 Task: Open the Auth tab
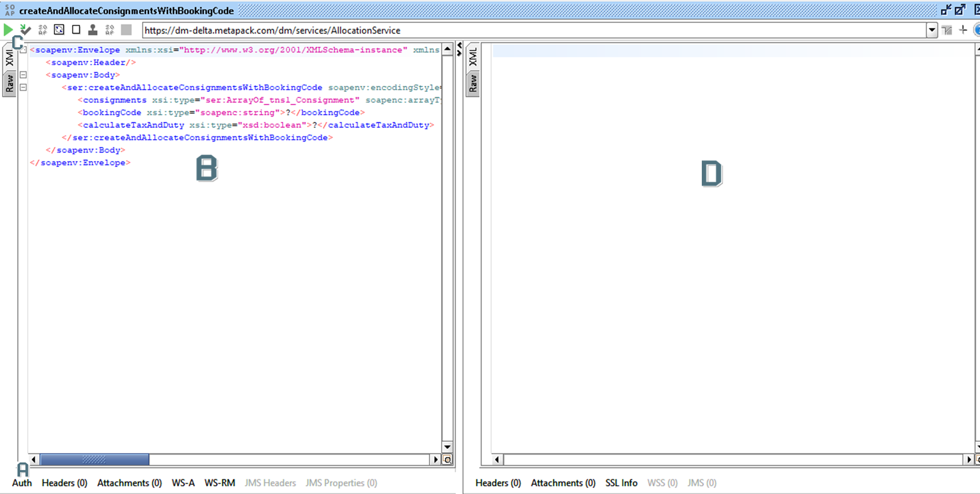point(22,483)
